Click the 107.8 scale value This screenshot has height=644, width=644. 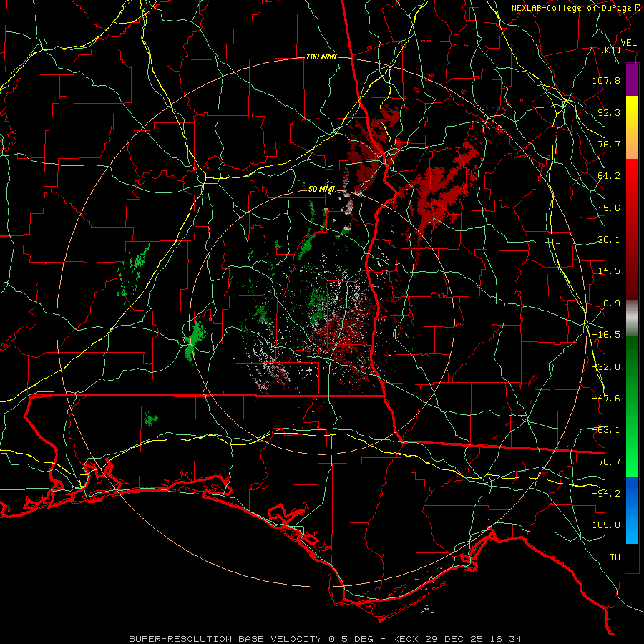click(x=606, y=80)
